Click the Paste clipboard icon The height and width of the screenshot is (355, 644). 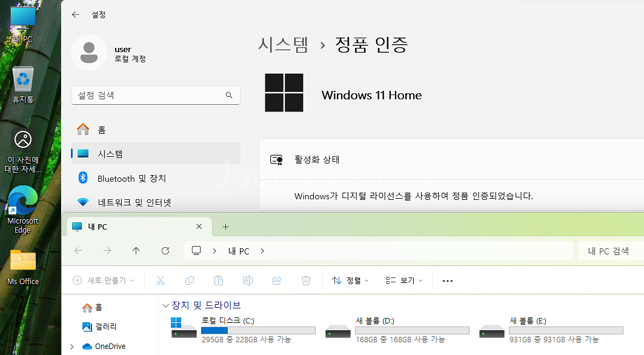[219, 280]
